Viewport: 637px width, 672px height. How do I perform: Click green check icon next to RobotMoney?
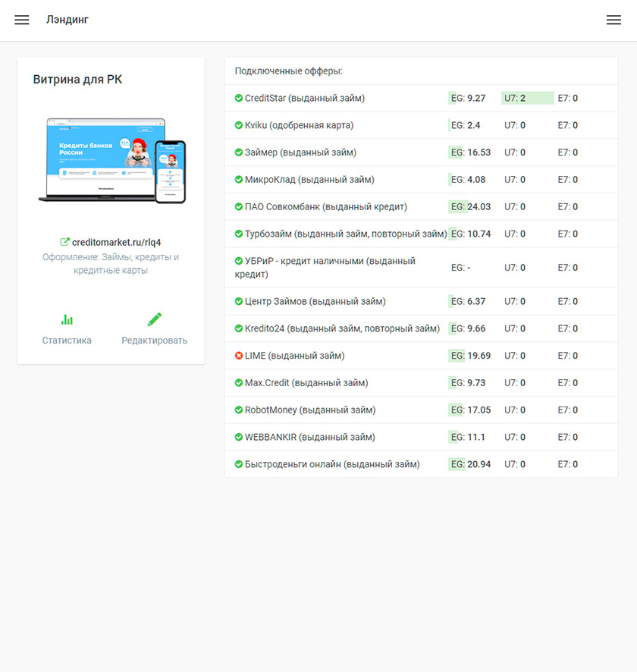point(239,410)
